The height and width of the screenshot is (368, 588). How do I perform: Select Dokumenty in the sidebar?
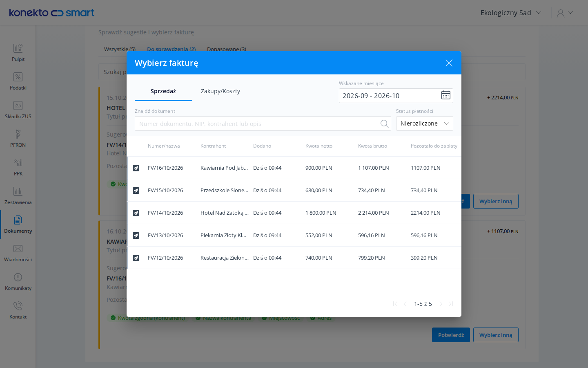[x=18, y=224]
